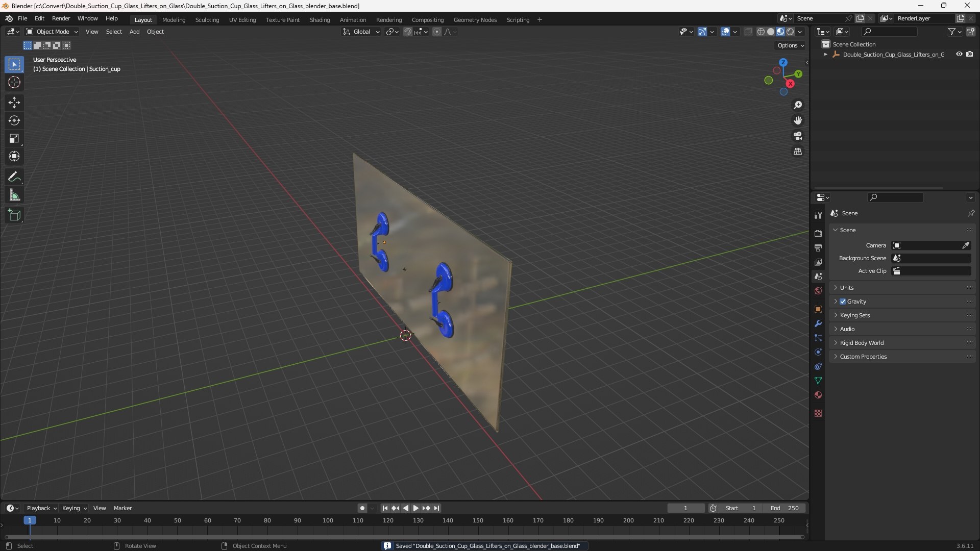Image resolution: width=980 pixels, height=551 pixels.
Task: Open the Edit menu
Action: tap(39, 18)
